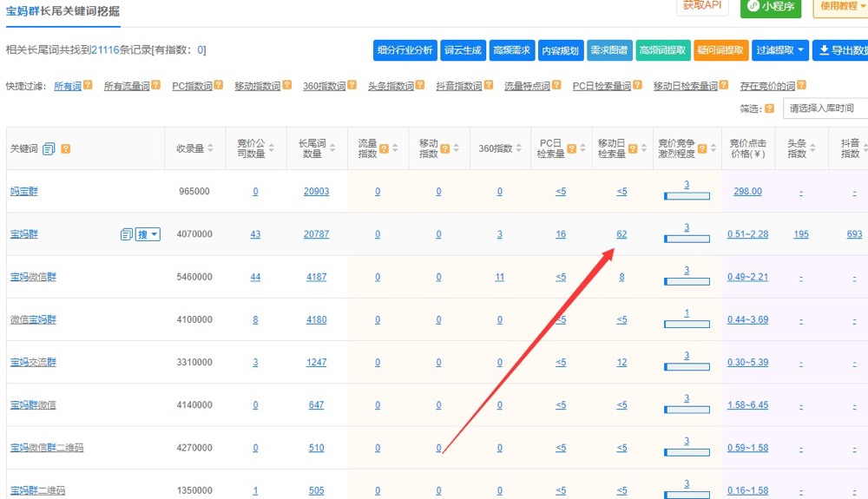The width and height of the screenshot is (868, 499).
Task: Click 抖音指数 value 693
Action: point(854,234)
